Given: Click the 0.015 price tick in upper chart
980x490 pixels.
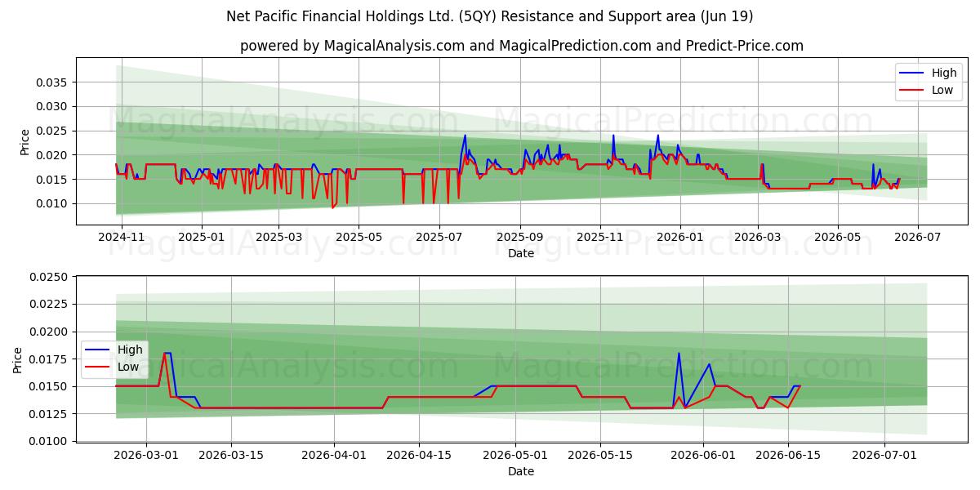Looking at the screenshot, I should pos(52,179).
